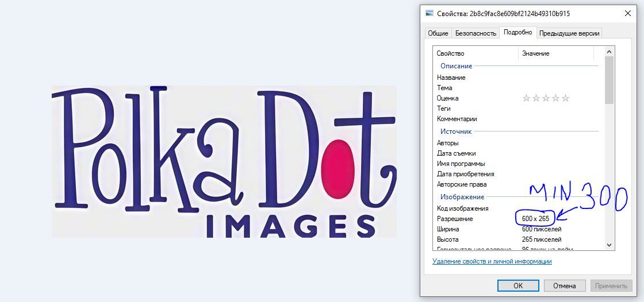
Task: Select the Тема property row
Action: pyautogui.click(x=519, y=88)
